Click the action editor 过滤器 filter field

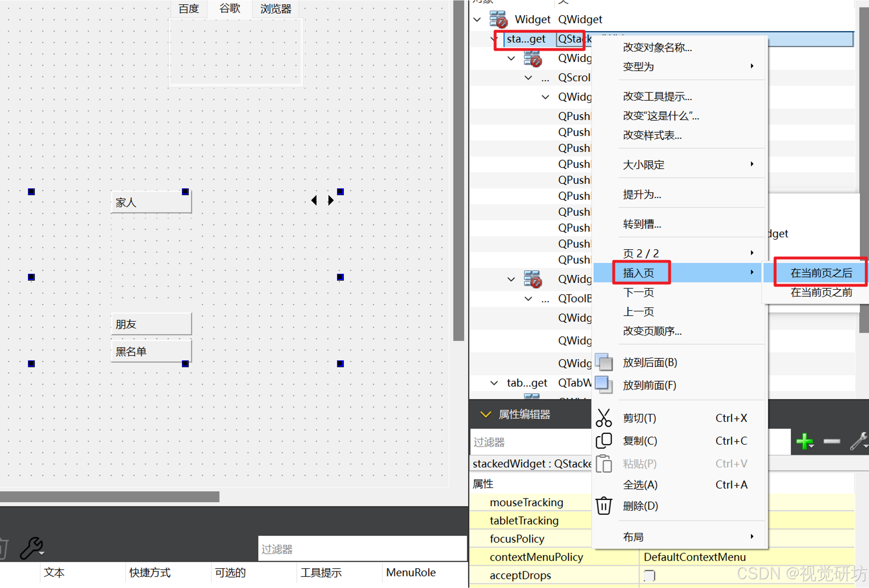click(x=362, y=549)
